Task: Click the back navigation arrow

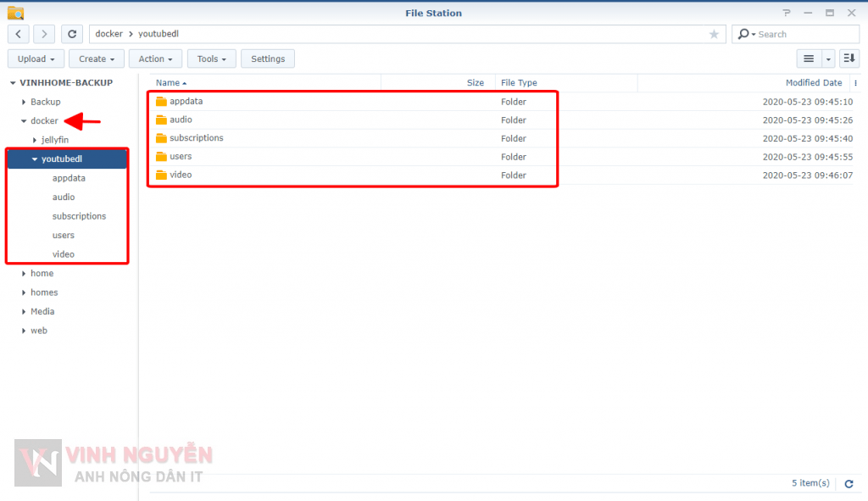Action: pos(19,34)
